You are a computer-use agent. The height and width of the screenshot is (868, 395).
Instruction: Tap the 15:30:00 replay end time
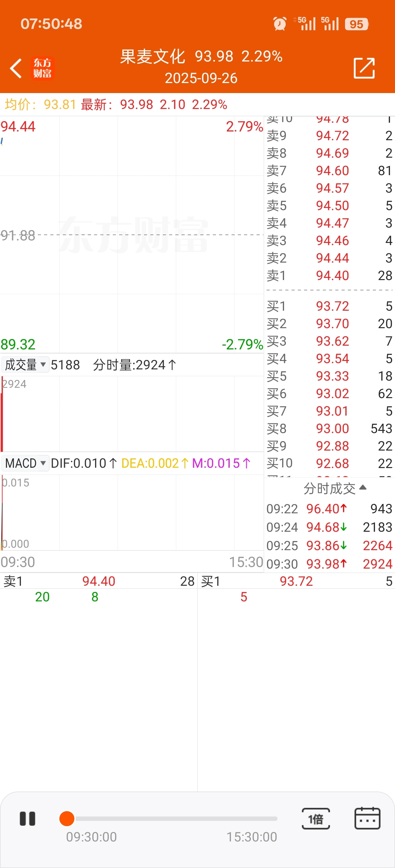tap(252, 837)
